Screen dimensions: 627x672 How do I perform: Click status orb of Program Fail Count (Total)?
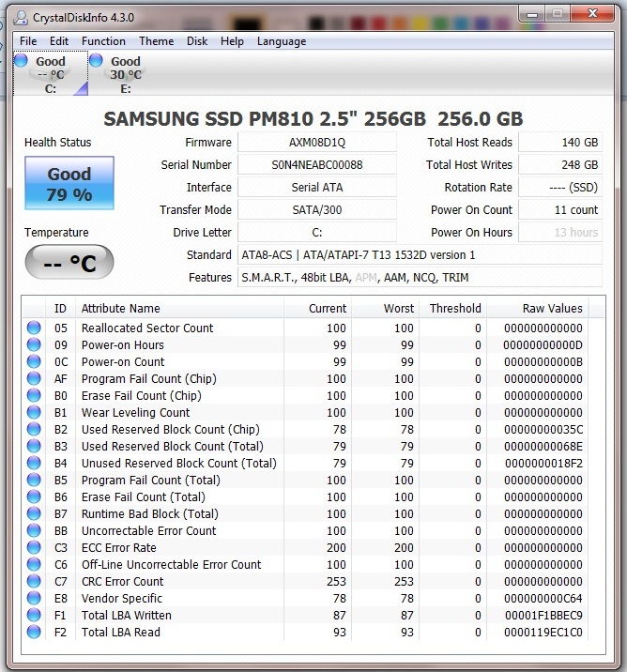tap(34, 480)
